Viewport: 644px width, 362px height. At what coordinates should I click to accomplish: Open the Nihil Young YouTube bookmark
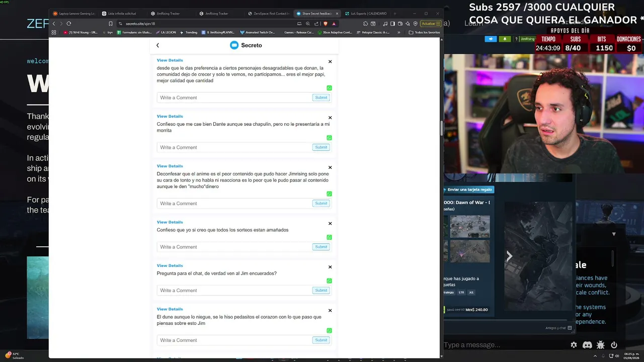click(81, 32)
